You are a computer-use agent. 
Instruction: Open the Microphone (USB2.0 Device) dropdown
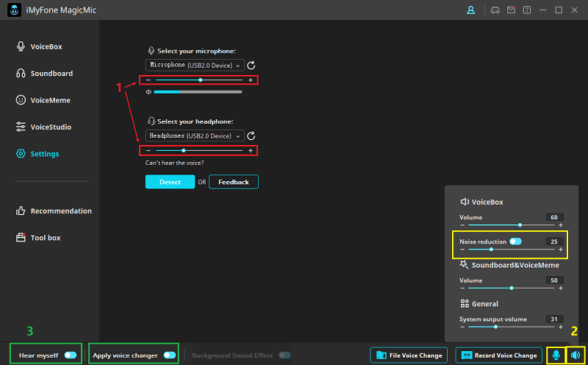click(x=195, y=65)
